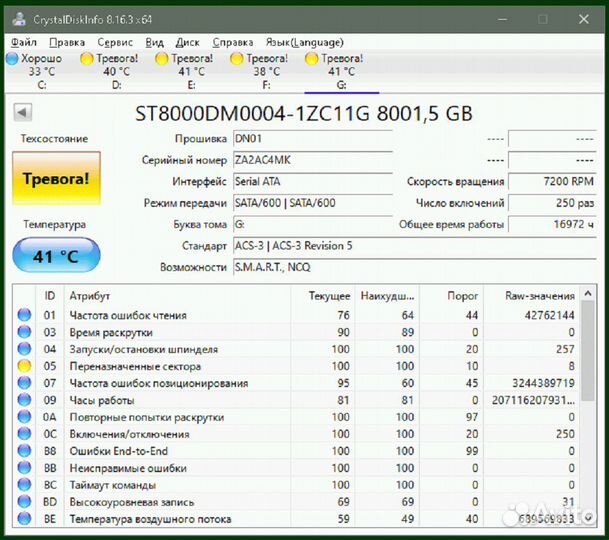Select row Ошибки End-to-End
609x540 pixels.
click(x=296, y=451)
